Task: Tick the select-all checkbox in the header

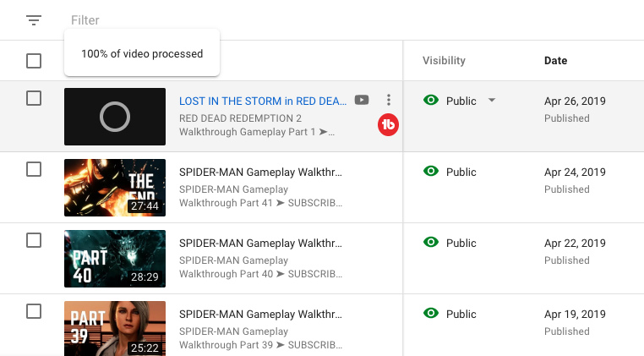Action: click(34, 61)
